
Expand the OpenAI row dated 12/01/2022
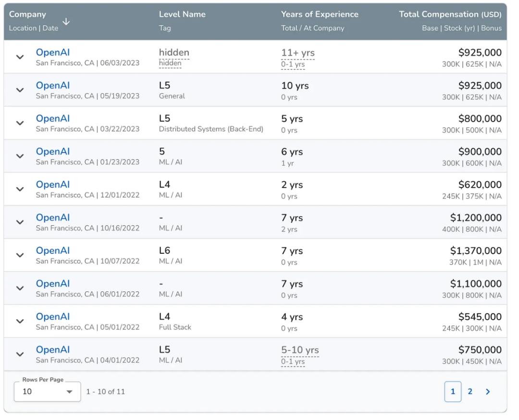pyautogui.click(x=20, y=189)
